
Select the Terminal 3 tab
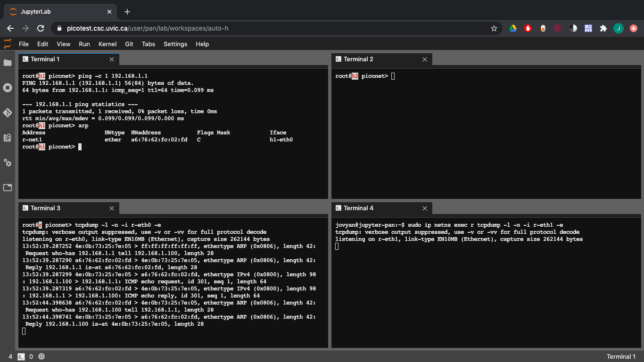45,208
